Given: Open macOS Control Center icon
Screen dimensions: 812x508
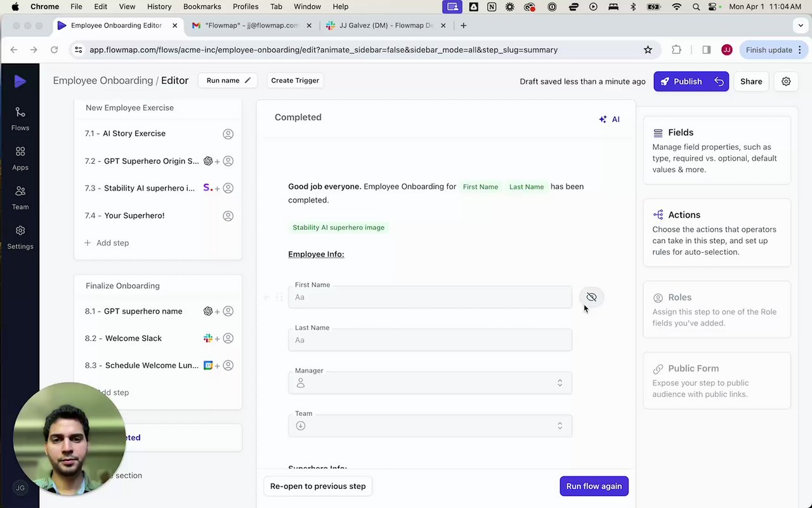Looking at the screenshot, I should 713,6.
